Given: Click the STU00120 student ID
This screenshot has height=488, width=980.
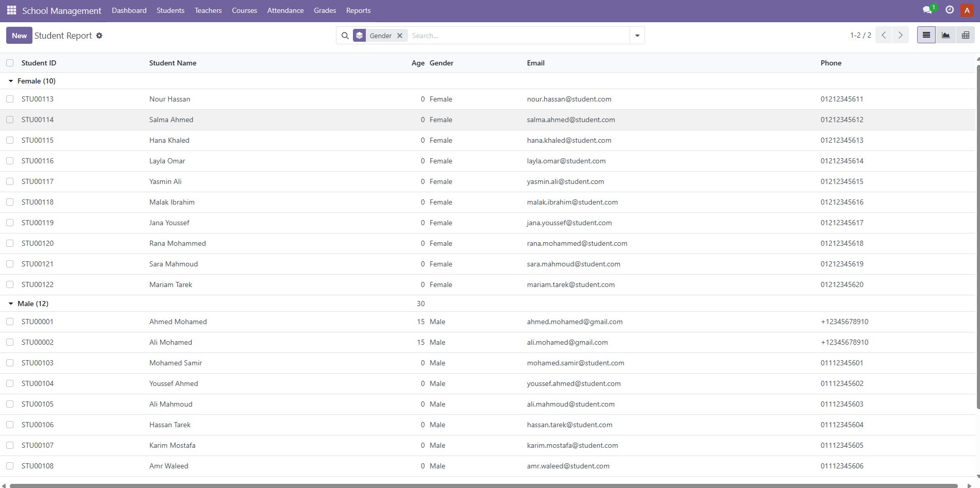Looking at the screenshot, I should (x=38, y=243).
